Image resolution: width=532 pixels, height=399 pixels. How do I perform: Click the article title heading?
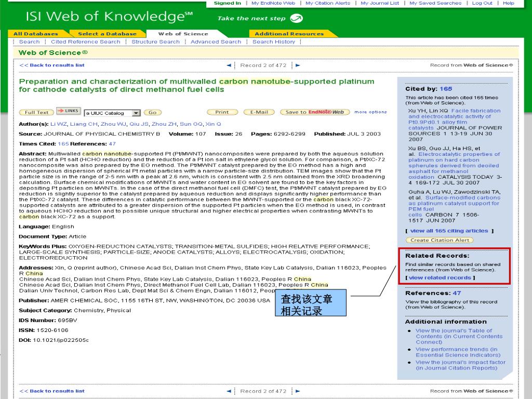click(x=196, y=86)
